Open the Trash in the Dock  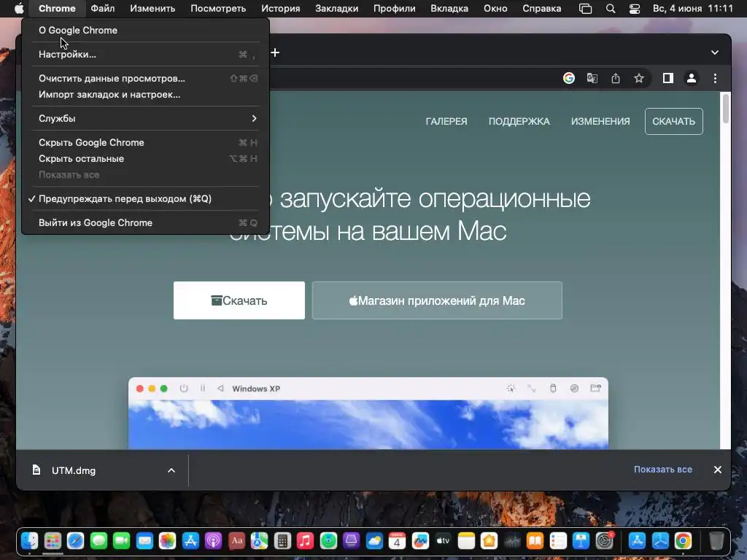pos(716,541)
